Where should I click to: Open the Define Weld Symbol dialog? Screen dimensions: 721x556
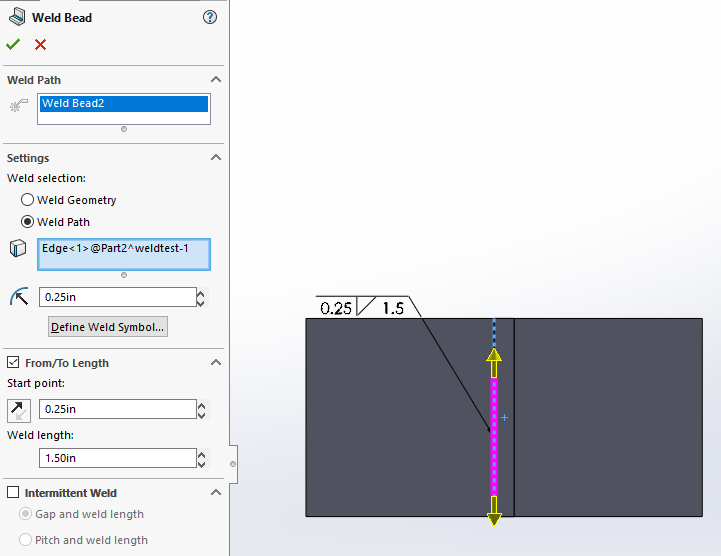(x=108, y=327)
